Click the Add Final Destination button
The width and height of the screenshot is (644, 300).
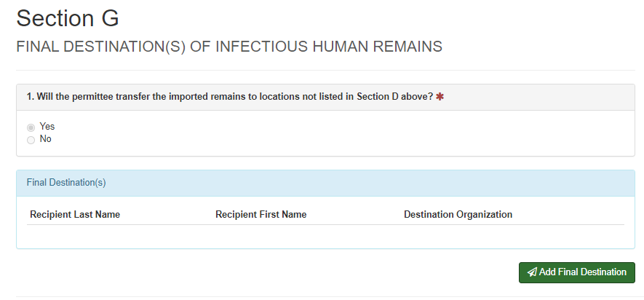576,272
